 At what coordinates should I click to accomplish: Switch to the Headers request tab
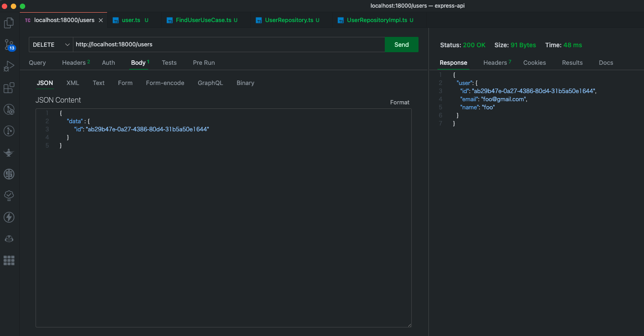pos(74,63)
